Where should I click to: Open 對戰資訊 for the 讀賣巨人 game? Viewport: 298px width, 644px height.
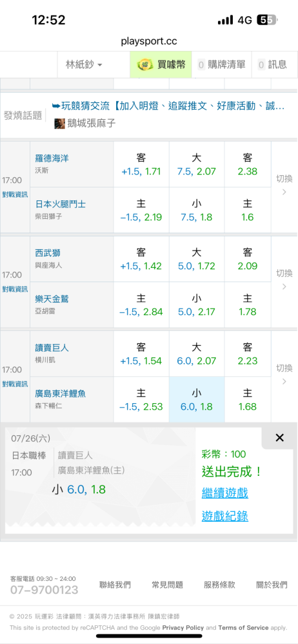(15, 384)
